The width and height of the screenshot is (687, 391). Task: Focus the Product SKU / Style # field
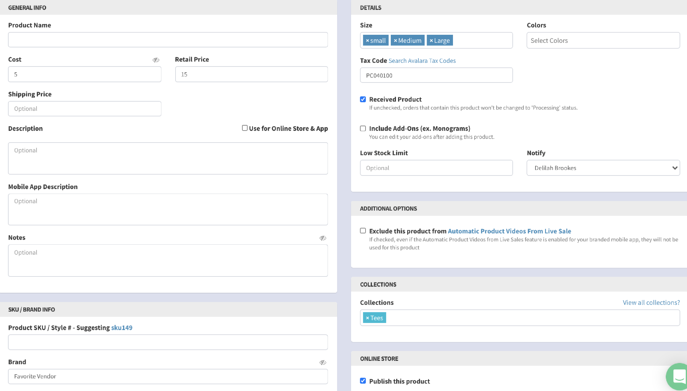click(x=168, y=342)
